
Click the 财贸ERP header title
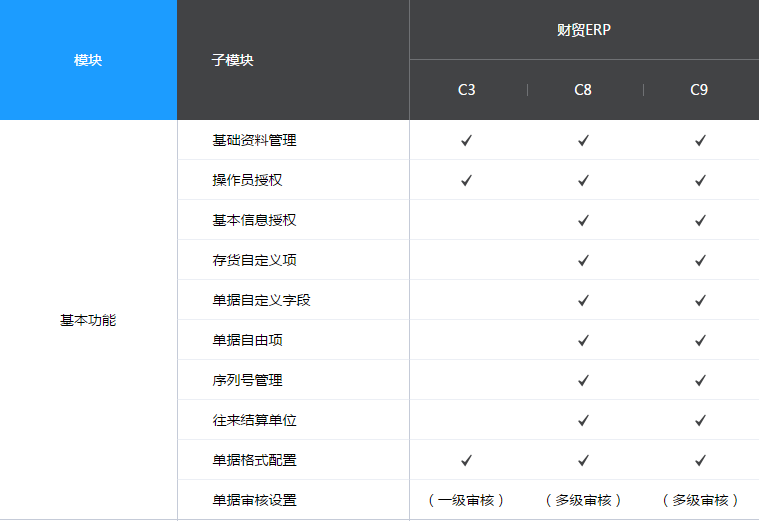point(583,30)
